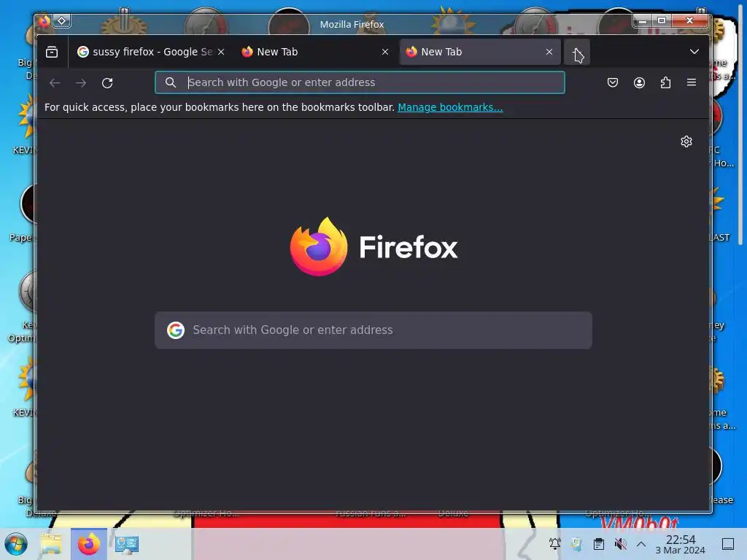Open window menu icon in title bar
The image size is (747, 560).
pos(44,21)
